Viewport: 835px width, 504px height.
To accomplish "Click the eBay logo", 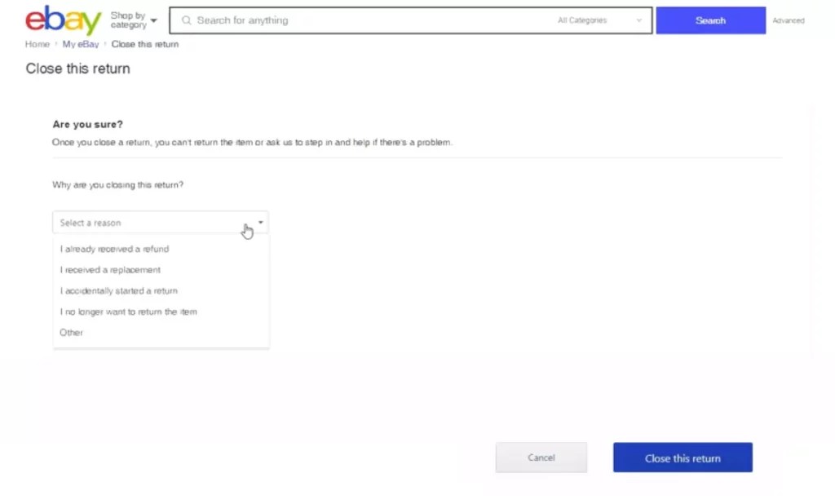I will tap(62, 20).
